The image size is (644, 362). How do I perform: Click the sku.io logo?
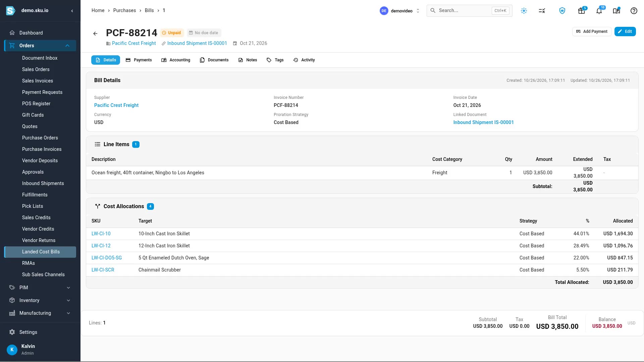point(11,11)
